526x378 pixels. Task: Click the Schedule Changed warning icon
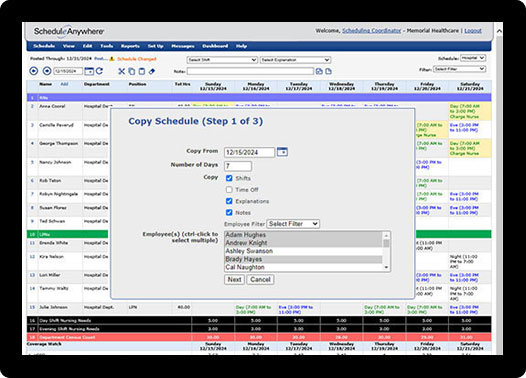(x=112, y=59)
